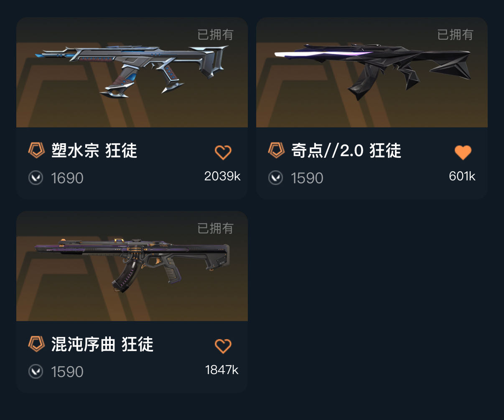Select the 奇点//2.0 狂徒 skin title
504x420 pixels.
coord(346,151)
